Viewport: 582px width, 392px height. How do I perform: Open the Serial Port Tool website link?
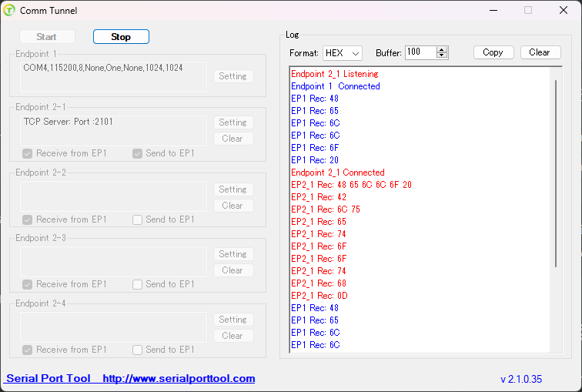179,378
